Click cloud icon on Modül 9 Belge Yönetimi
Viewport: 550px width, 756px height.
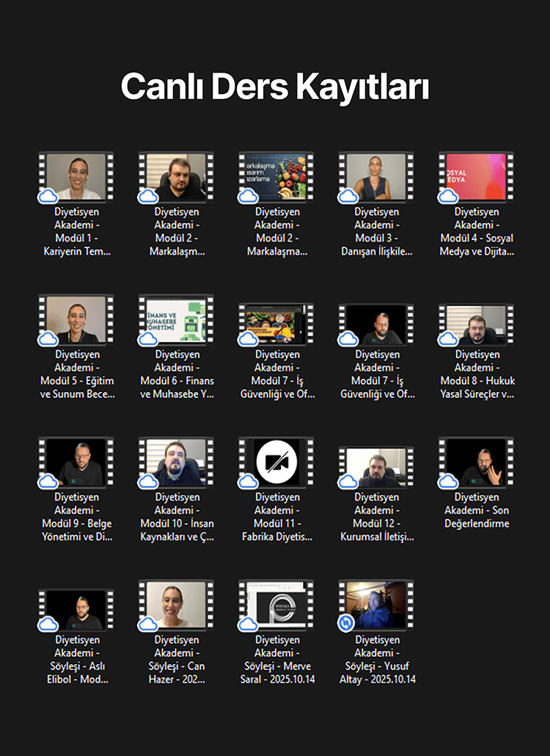click(x=48, y=481)
